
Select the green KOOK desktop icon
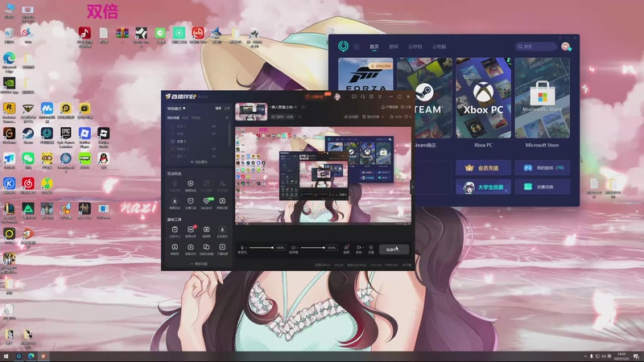pos(85,158)
